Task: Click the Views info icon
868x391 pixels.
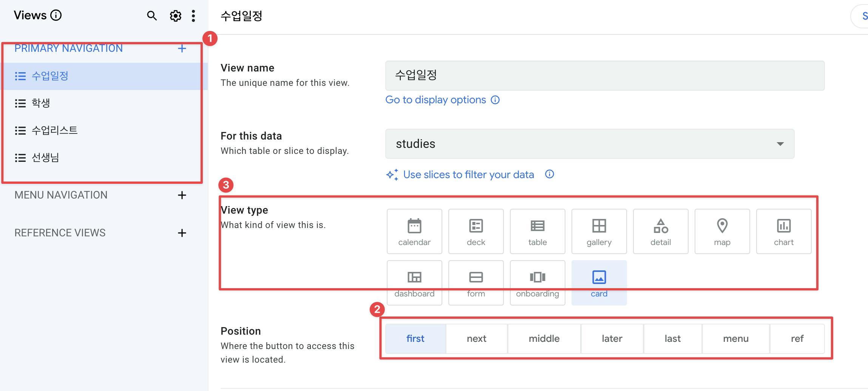Action: [56, 15]
